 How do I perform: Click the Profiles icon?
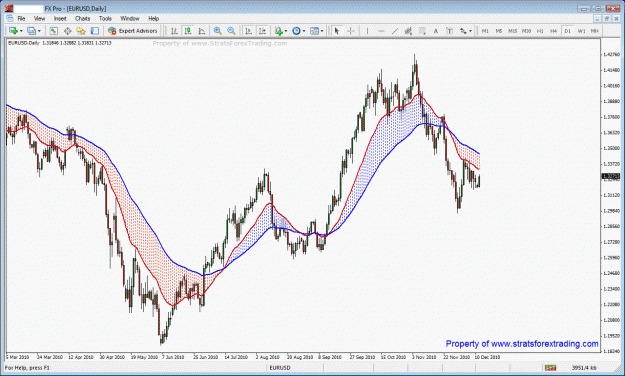click(x=31, y=31)
